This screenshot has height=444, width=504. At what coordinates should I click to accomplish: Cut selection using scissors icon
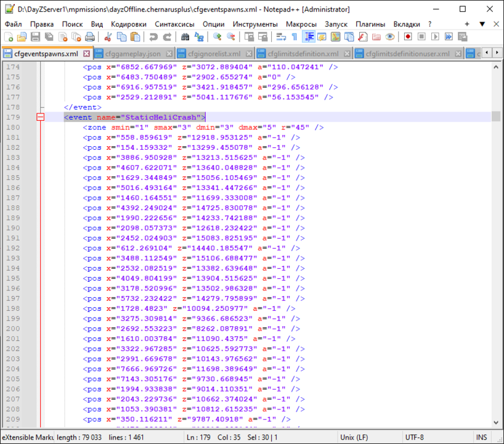pyautogui.click(x=108, y=37)
